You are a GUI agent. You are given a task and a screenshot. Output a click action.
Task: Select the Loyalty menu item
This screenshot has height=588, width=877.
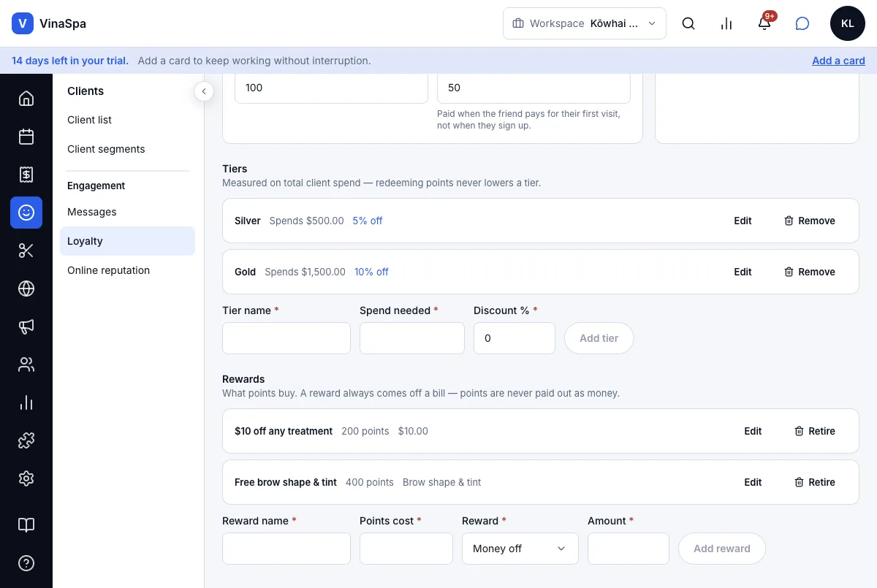(127, 241)
